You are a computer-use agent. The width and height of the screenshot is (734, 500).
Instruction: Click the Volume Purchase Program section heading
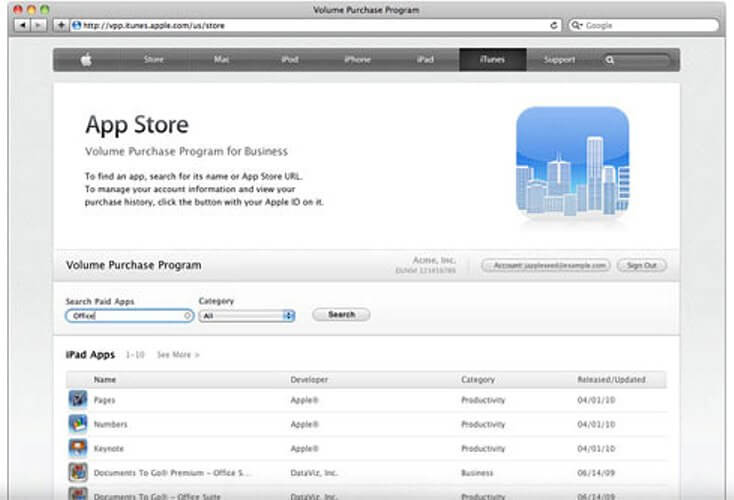click(x=133, y=265)
